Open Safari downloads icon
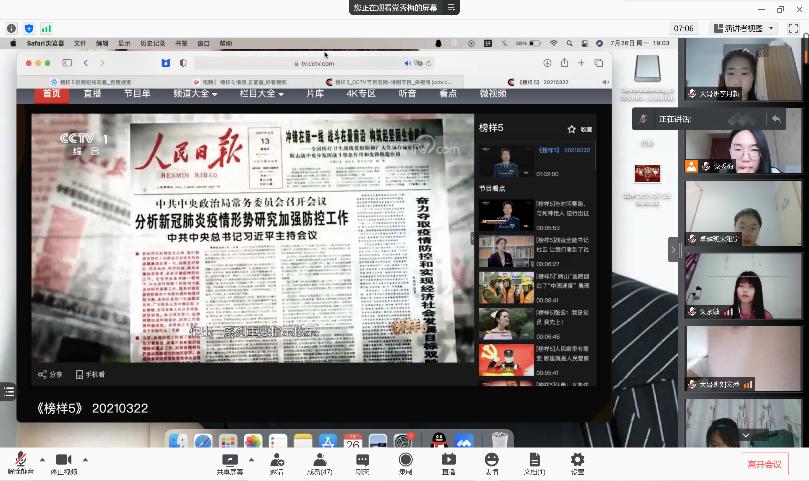Screen dimensions: 809x481 coord(547,63)
